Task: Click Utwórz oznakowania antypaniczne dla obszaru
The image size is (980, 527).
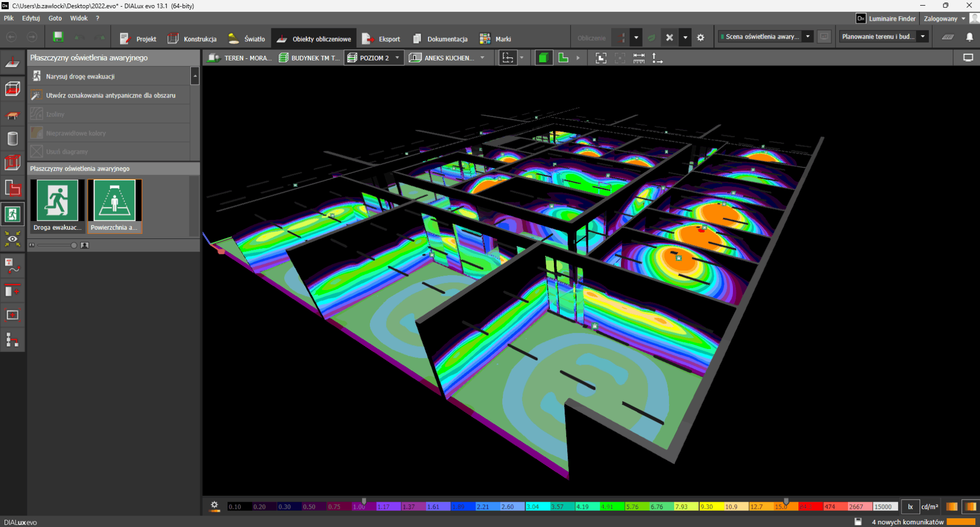Action: click(110, 95)
